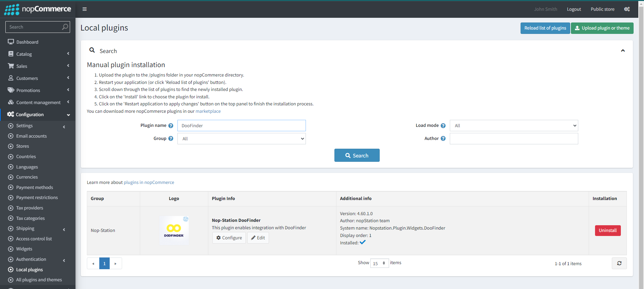The image size is (644, 289).
Task: Expand Shipping submenu arrow
Action: [x=64, y=230]
